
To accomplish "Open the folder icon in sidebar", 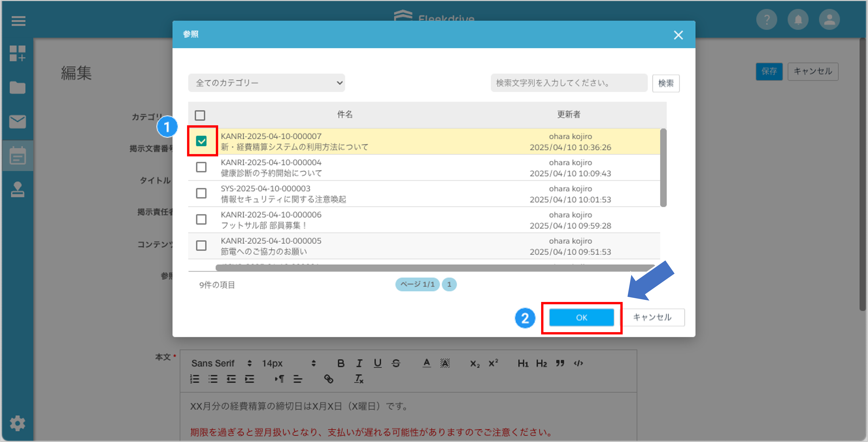I will click(x=18, y=88).
